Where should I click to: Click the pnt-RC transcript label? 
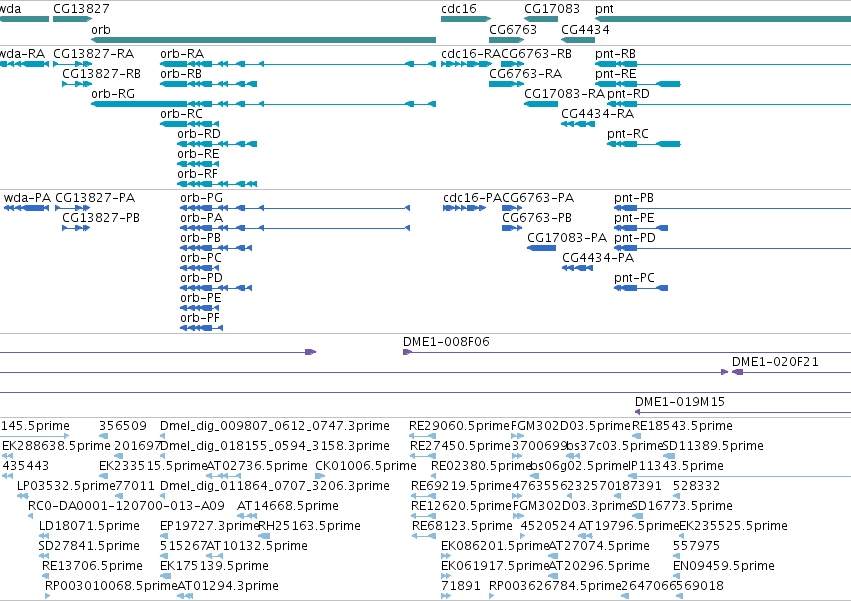click(x=627, y=134)
